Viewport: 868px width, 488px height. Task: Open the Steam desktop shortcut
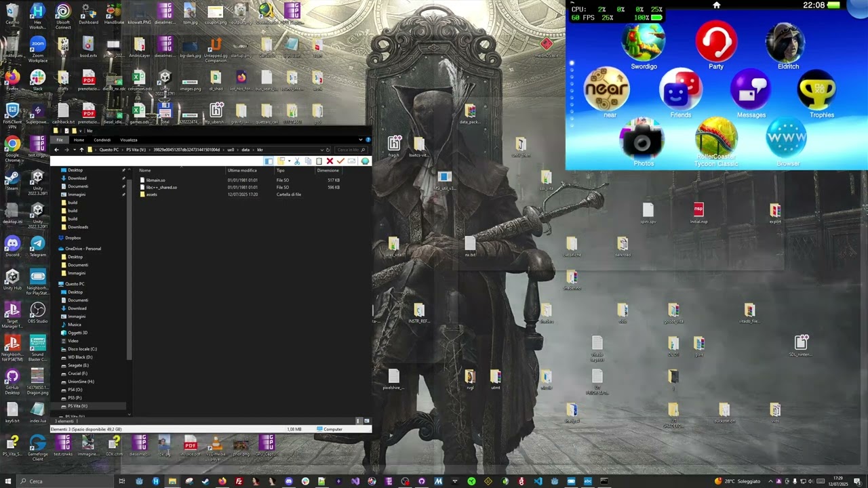coord(12,180)
